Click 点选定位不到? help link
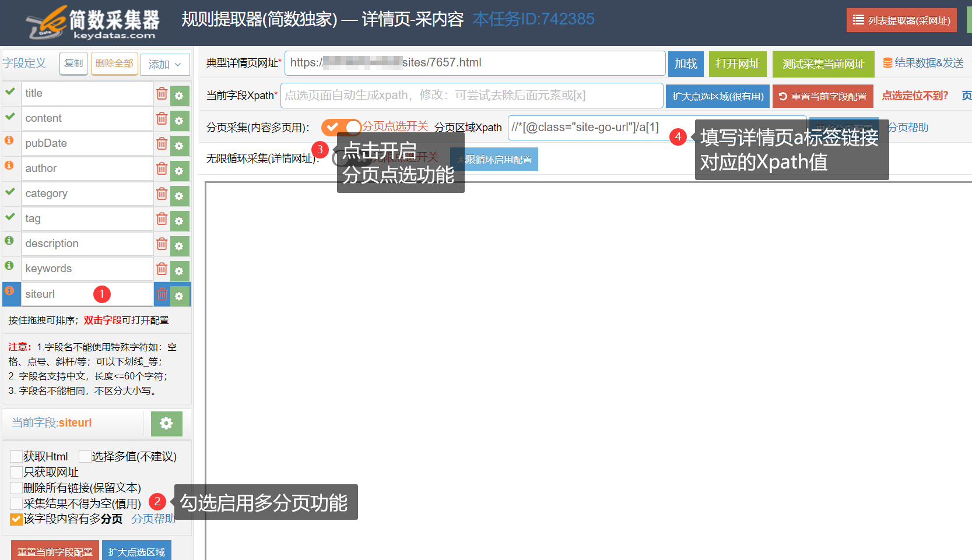 coord(915,96)
